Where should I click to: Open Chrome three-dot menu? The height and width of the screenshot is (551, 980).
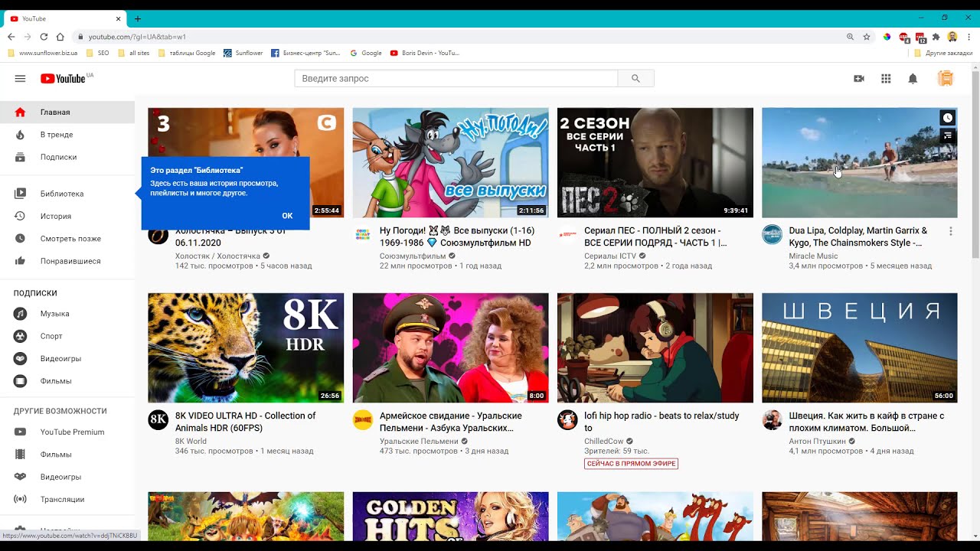click(x=969, y=37)
